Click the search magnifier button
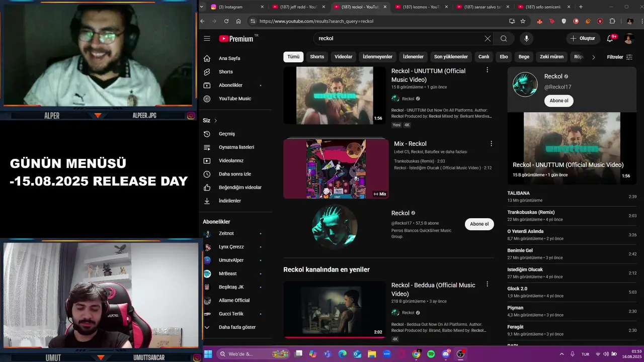 click(504, 39)
